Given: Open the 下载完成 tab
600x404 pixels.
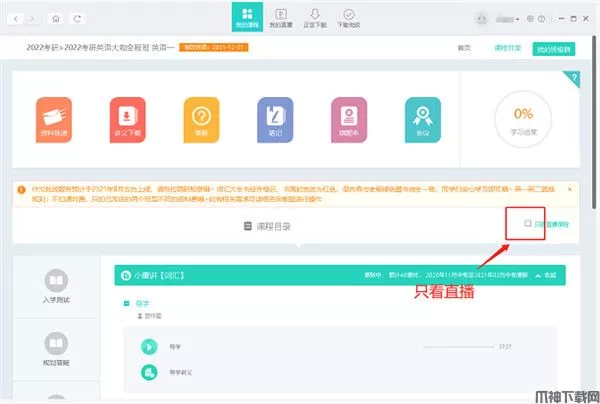Looking at the screenshot, I should pyautogui.click(x=349, y=18).
